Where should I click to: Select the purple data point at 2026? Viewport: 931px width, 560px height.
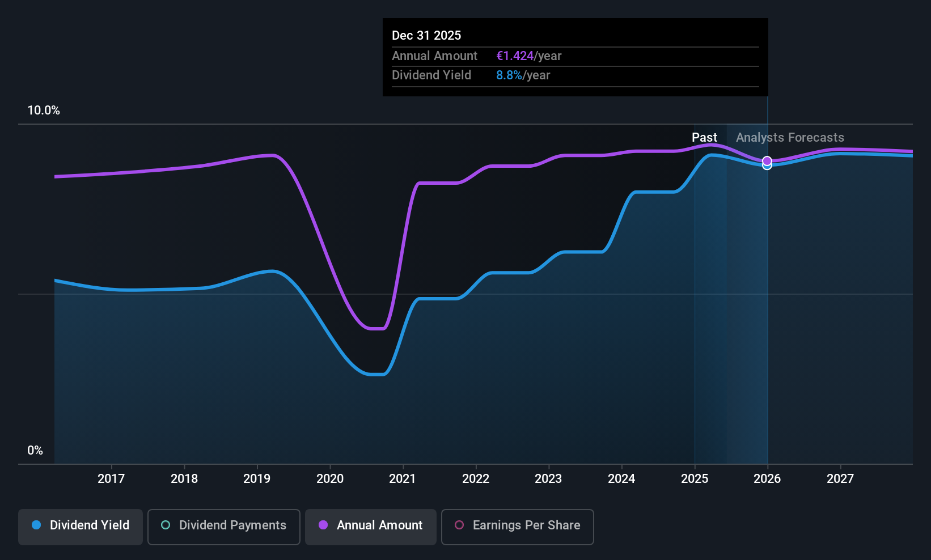pyautogui.click(x=767, y=161)
